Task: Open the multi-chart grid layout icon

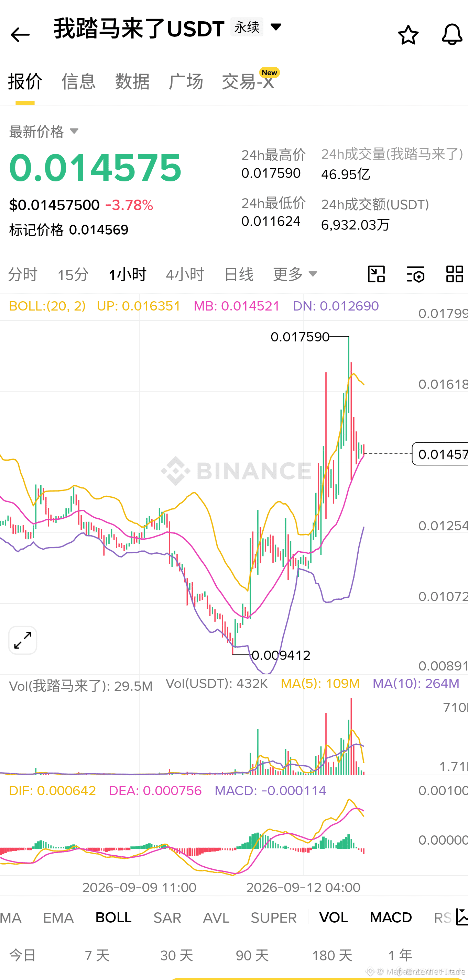Action: pos(455,274)
